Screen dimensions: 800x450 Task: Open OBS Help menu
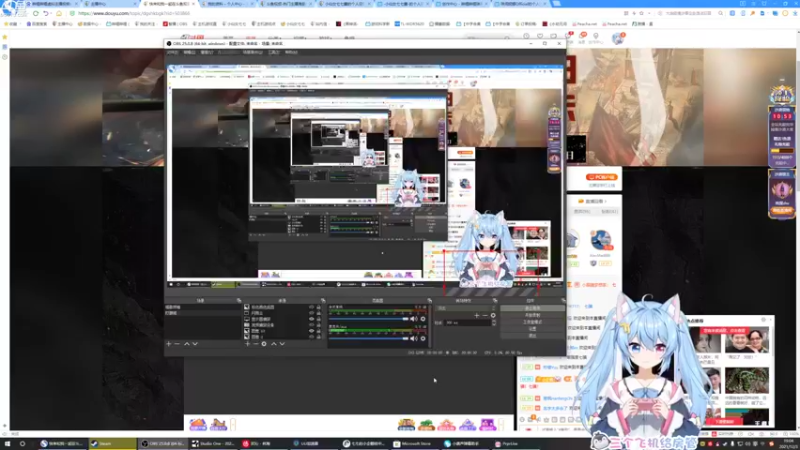point(291,52)
